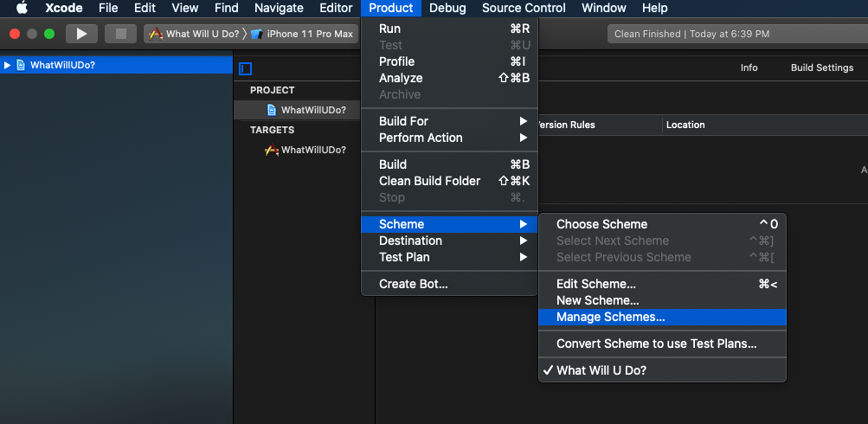868x424 pixels.
Task: Open the Test Plan submenu
Action: click(x=449, y=257)
